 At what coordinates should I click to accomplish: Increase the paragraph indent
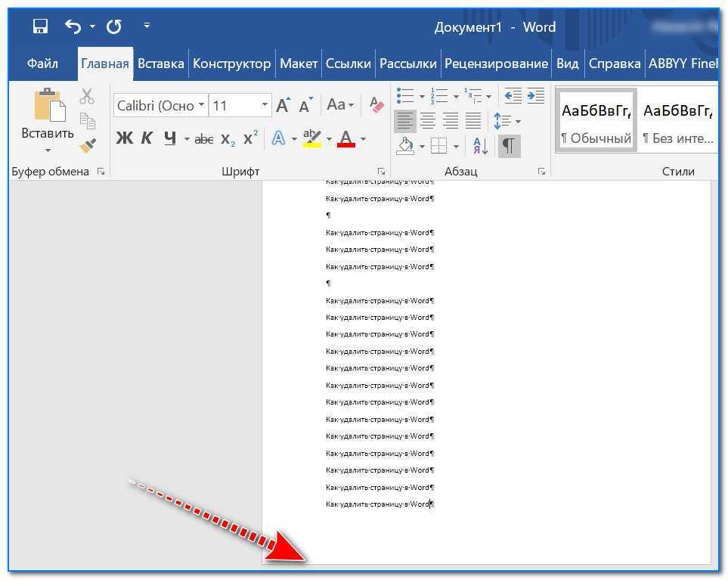click(536, 96)
